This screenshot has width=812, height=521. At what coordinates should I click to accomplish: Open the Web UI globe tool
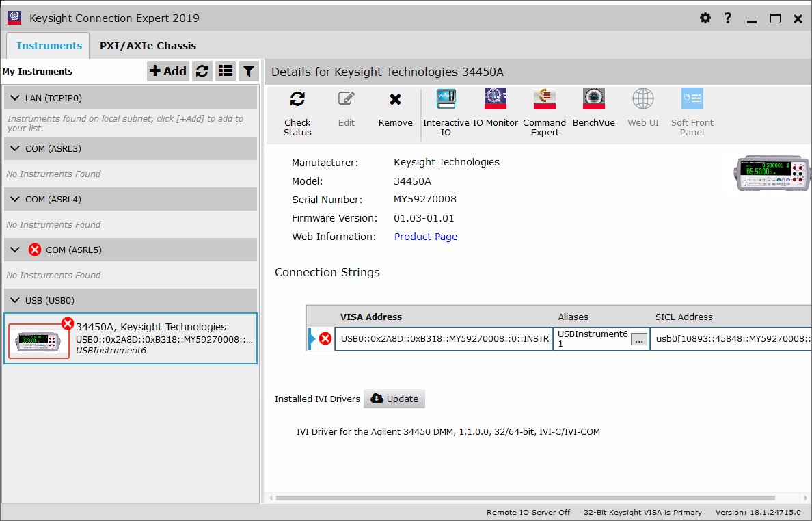[x=643, y=108]
